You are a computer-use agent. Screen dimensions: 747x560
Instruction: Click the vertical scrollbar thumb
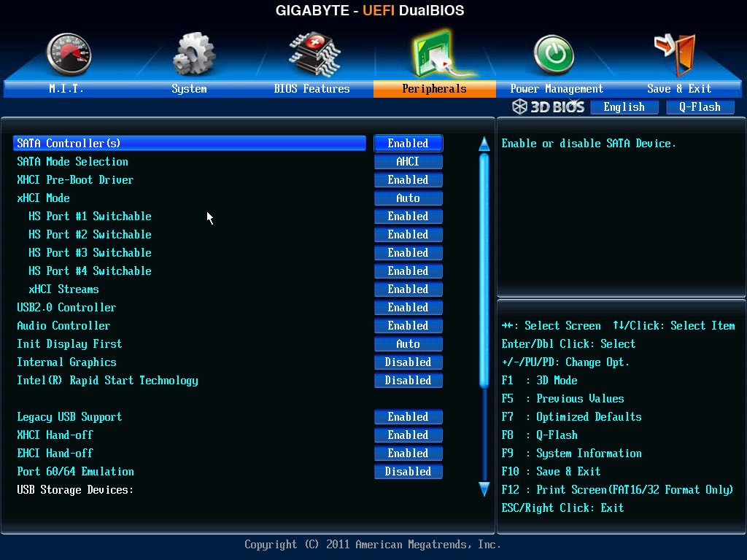pos(484,270)
